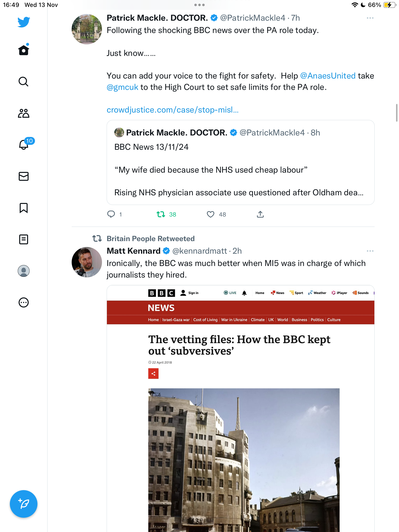The width and height of the screenshot is (399, 532).
Task: Share Patrick Mackle's tweet
Action: (260, 215)
